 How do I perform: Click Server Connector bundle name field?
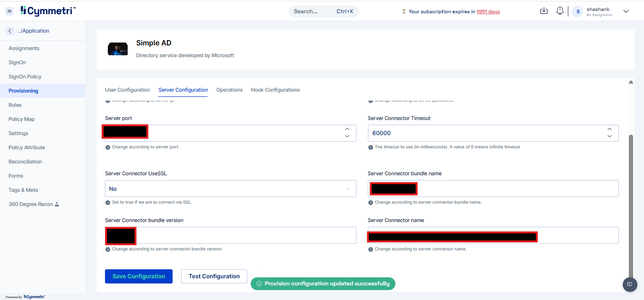(x=493, y=189)
